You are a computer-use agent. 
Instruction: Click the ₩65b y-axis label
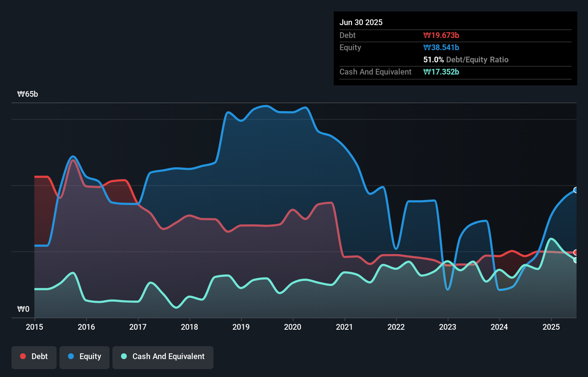pos(28,94)
